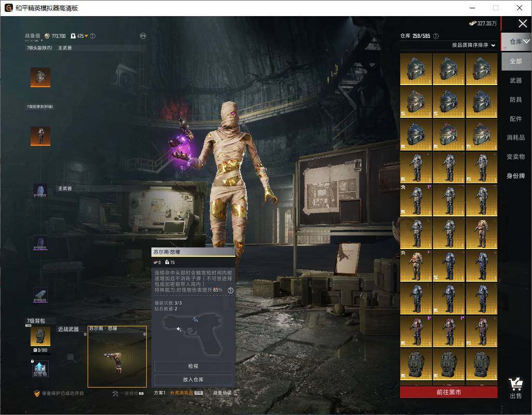532x415 pixels.
Task: Close the warehouse screen with the X icon
Action: (523, 23)
